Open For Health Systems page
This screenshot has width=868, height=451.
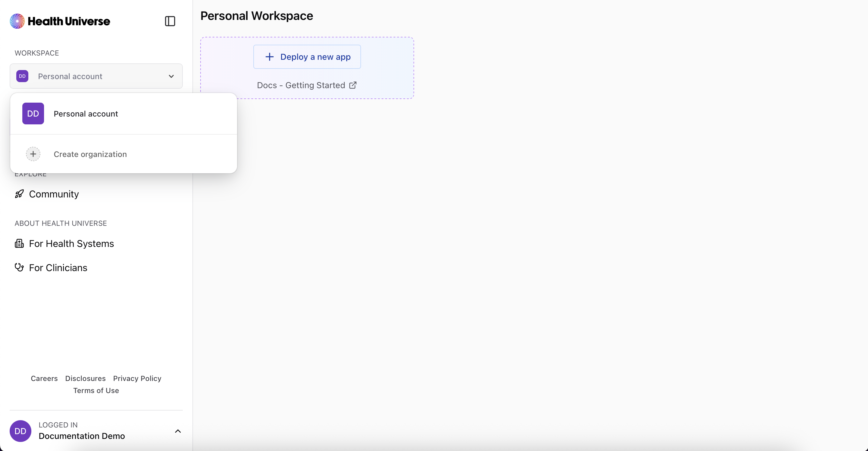(71, 244)
